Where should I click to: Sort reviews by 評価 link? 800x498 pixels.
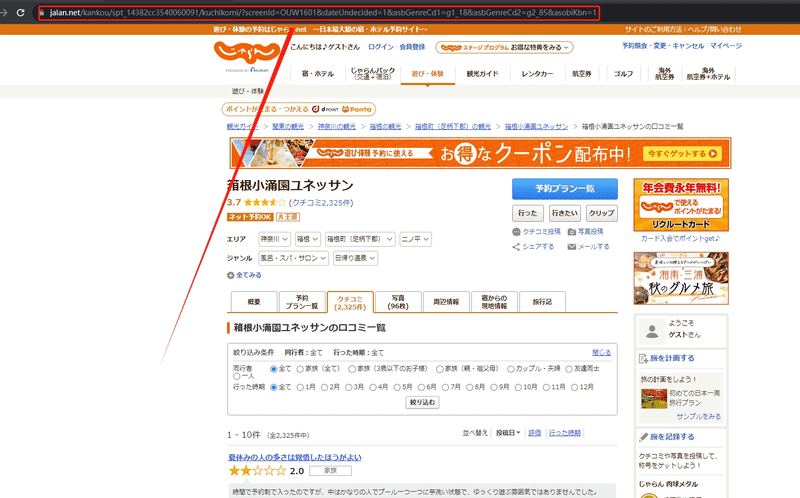click(534, 433)
